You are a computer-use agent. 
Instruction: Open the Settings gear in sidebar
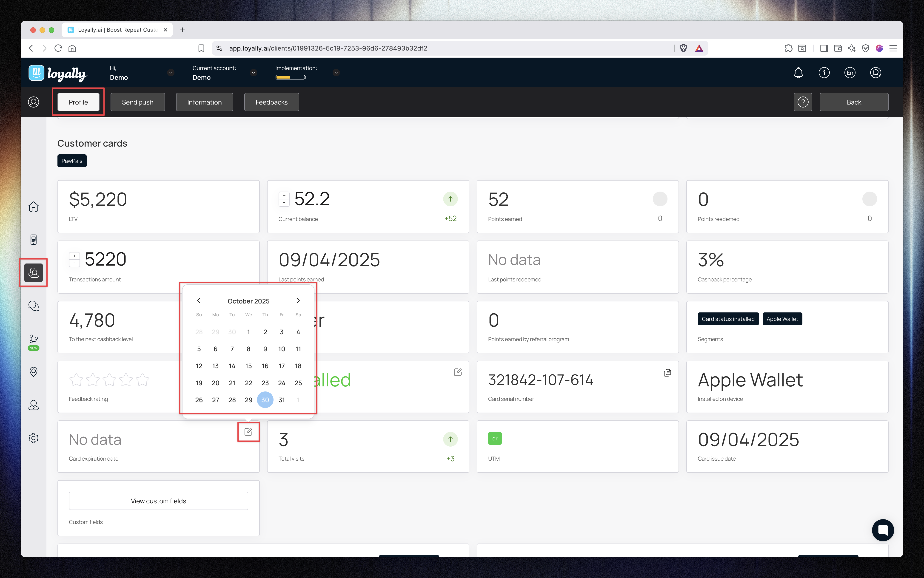34,438
